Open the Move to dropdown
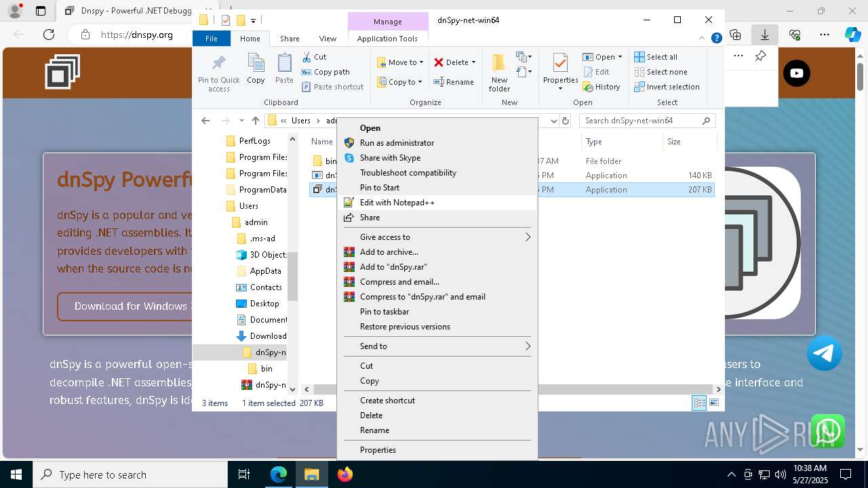868x488 pixels. 400,62
